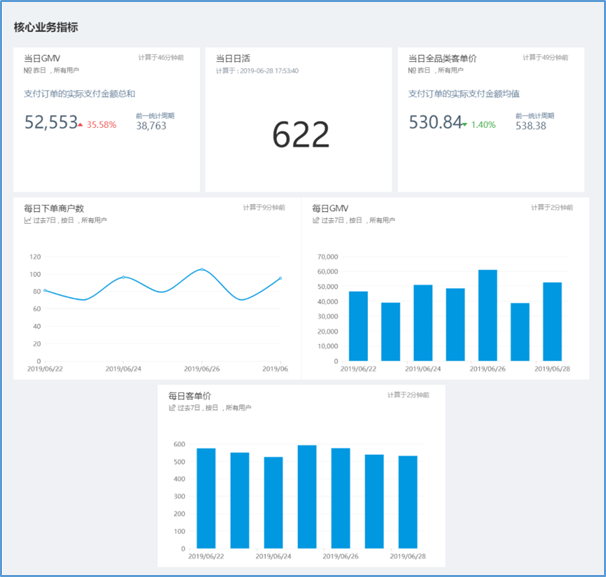Click the 2019/06/22 bar in 每日客单价 chart
606x577 pixels.
click(x=206, y=498)
